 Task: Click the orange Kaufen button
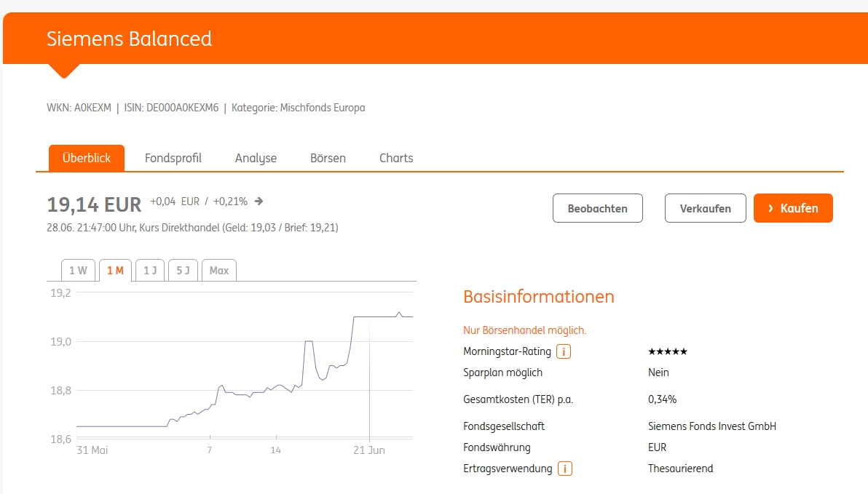click(793, 208)
